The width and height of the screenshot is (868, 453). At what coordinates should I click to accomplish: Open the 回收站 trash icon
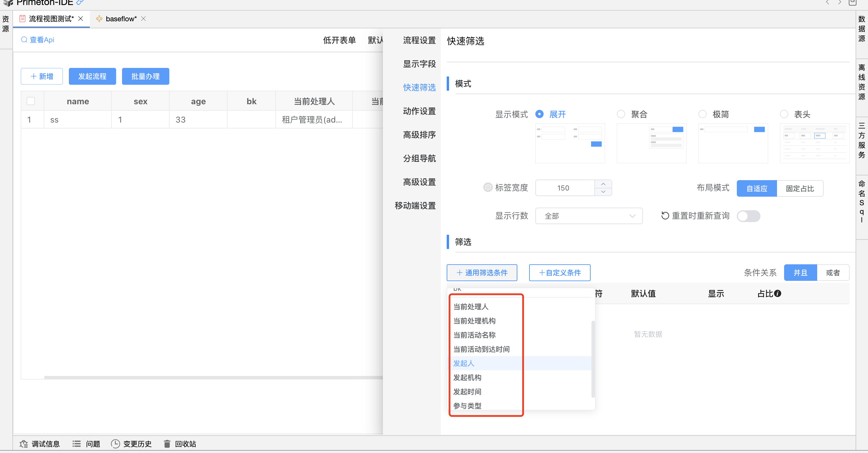pyautogui.click(x=167, y=444)
